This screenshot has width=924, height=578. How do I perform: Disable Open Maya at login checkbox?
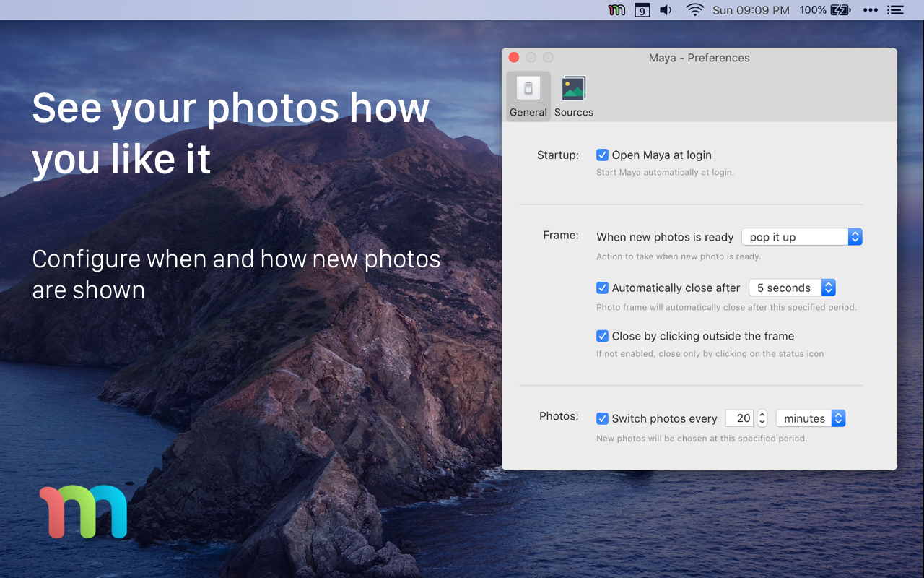(x=602, y=155)
